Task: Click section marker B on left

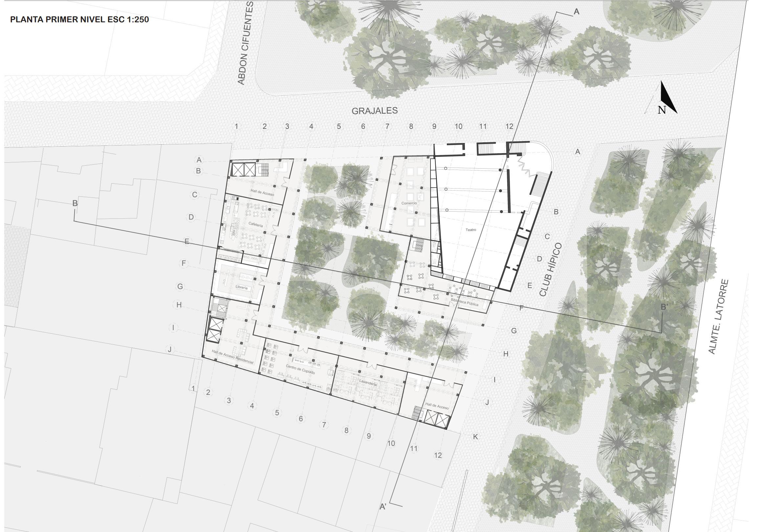Action: pyautogui.click(x=75, y=203)
